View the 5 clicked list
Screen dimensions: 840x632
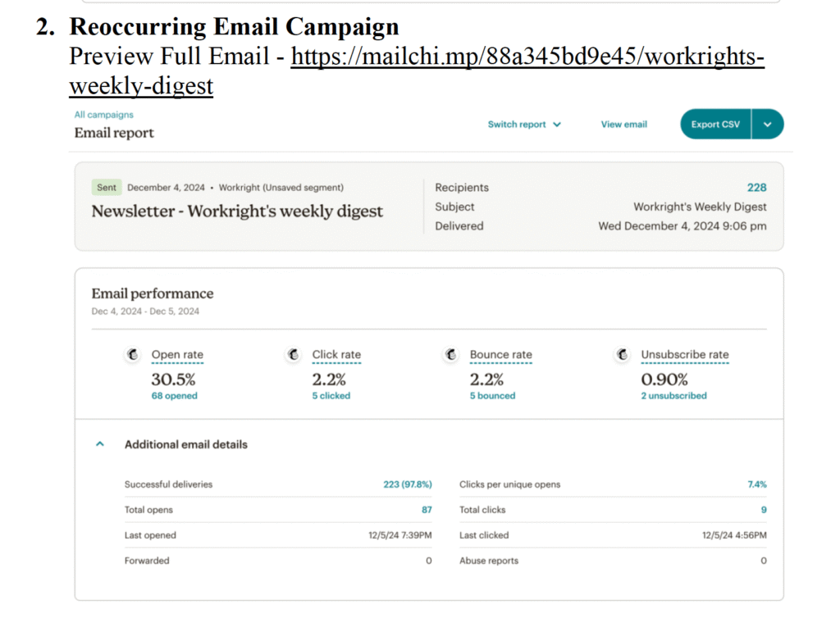(x=331, y=396)
